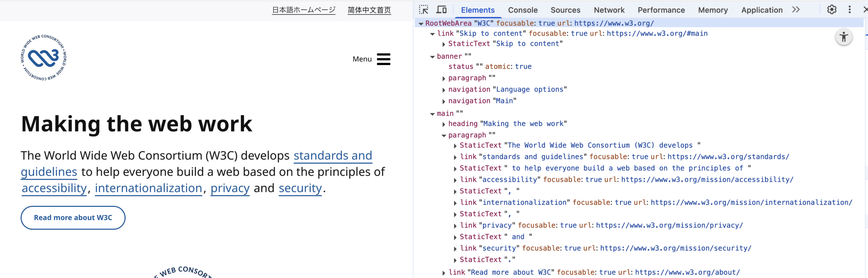The height and width of the screenshot is (278, 868).
Task: Select StaticText "Skip to content" row
Action: pos(505,44)
